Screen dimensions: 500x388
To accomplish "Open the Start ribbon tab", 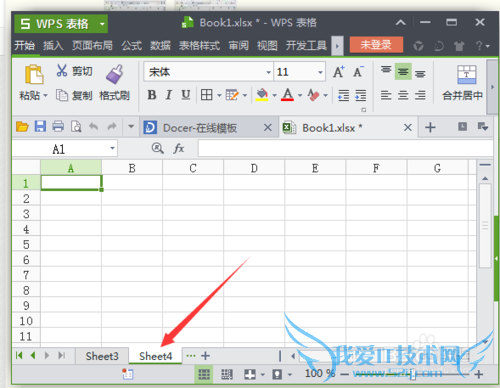I will [24, 45].
